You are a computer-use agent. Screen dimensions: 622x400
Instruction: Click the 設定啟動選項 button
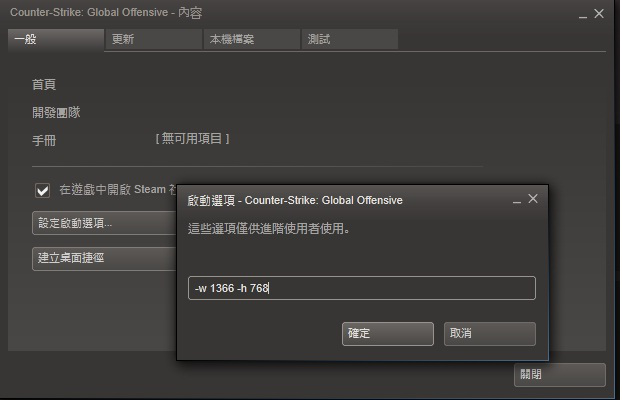coord(104,223)
